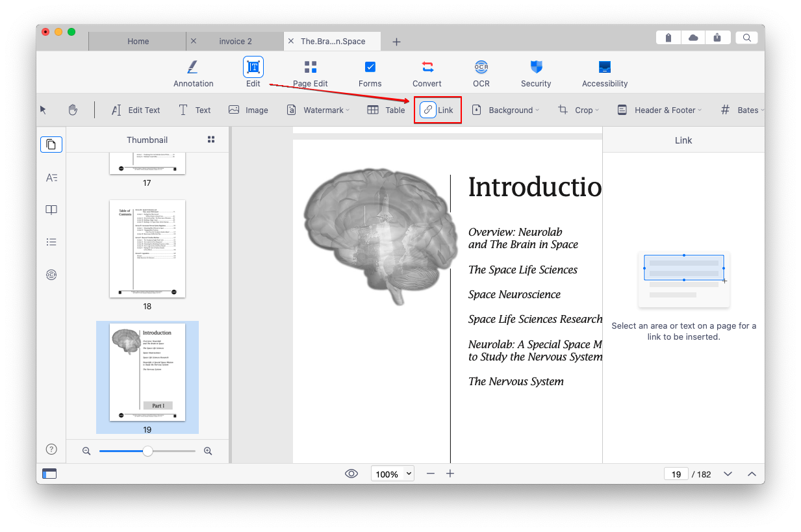The width and height of the screenshot is (801, 532).
Task: Select page 17 thumbnail
Action: tap(147, 163)
